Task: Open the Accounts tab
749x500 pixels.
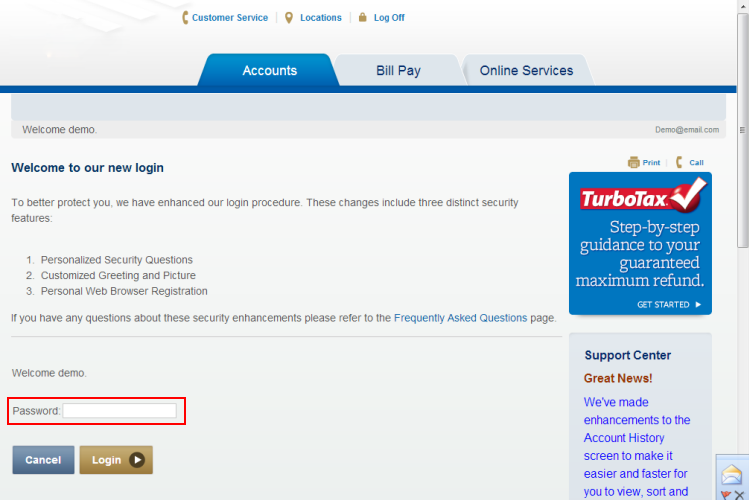Action: [269, 71]
